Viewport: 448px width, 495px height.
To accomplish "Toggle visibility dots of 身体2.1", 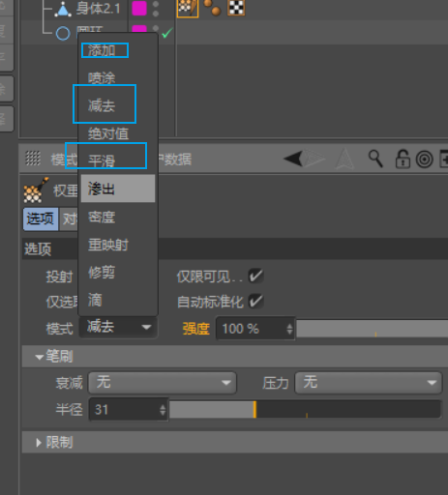I will (156, 9).
